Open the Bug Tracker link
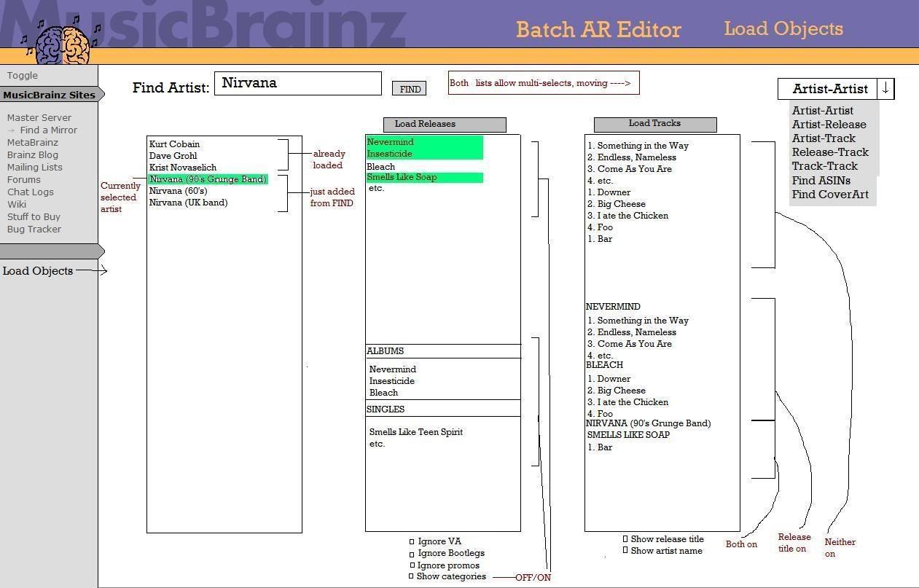The width and height of the screenshot is (919, 588). point(34,230)
